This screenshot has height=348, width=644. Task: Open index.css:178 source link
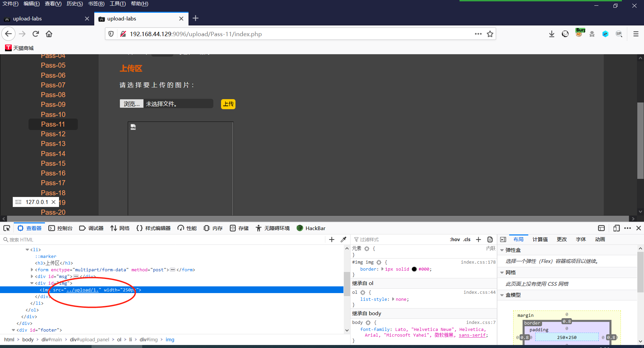(x=478, y=262)
